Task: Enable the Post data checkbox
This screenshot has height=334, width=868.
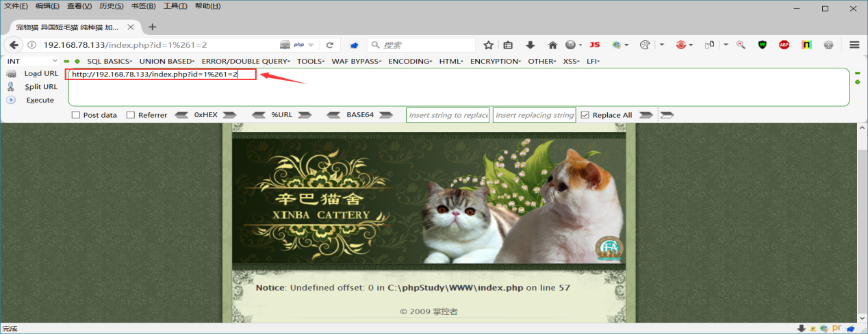Action: [x=76, y=115]
